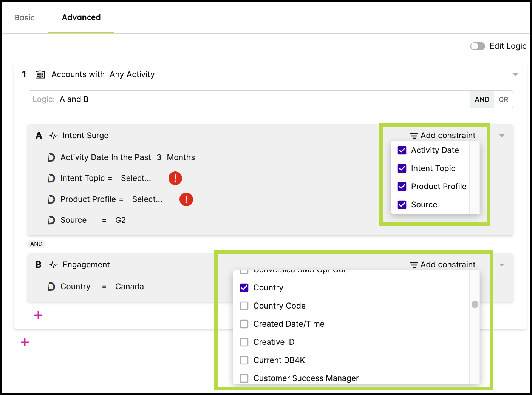Image resolution: width=532 pixels, height=395 pixels.
Task: Click the Accounts with label
Action: pos(78,74)
